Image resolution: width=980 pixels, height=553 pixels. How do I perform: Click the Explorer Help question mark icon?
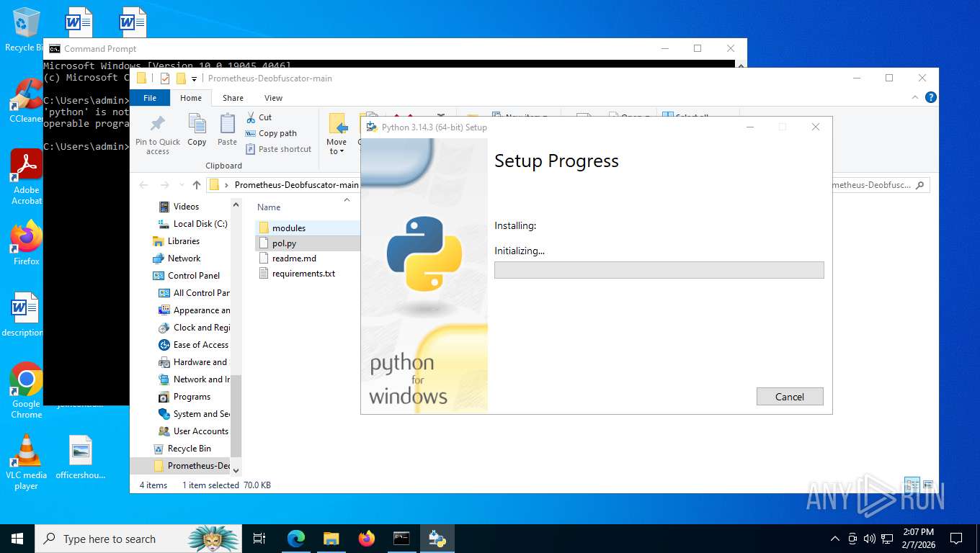click(x=931, y=98)
